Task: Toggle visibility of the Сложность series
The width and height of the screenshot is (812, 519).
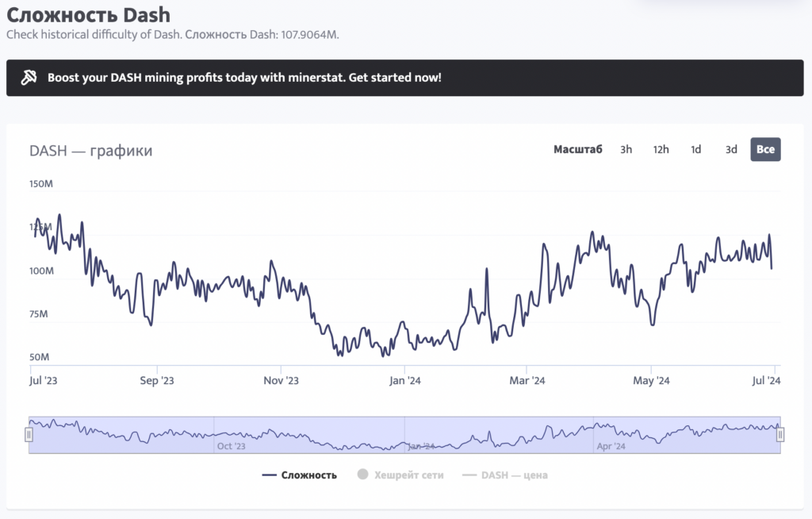Action: 308,474
